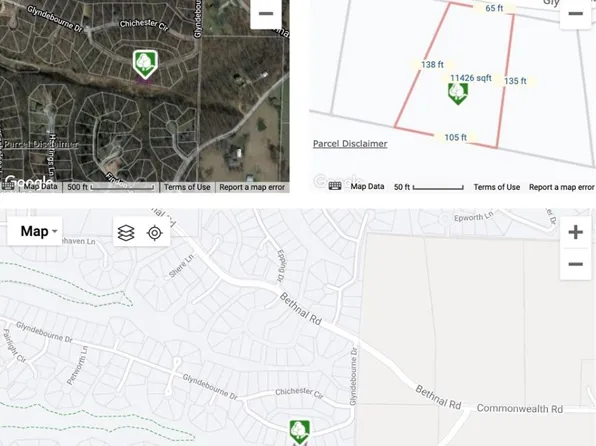Open the Parcel Disclaimer link
This screenshot has width=596, height=446.
click(350, 144)
